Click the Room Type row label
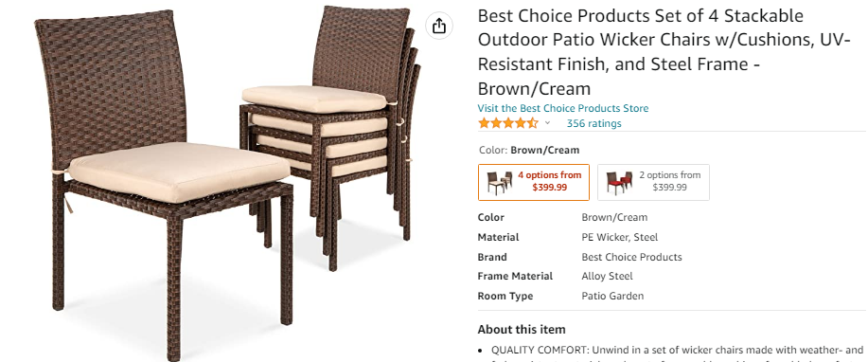The height and width of the screenshot is (362, 868). click(505, 296)
